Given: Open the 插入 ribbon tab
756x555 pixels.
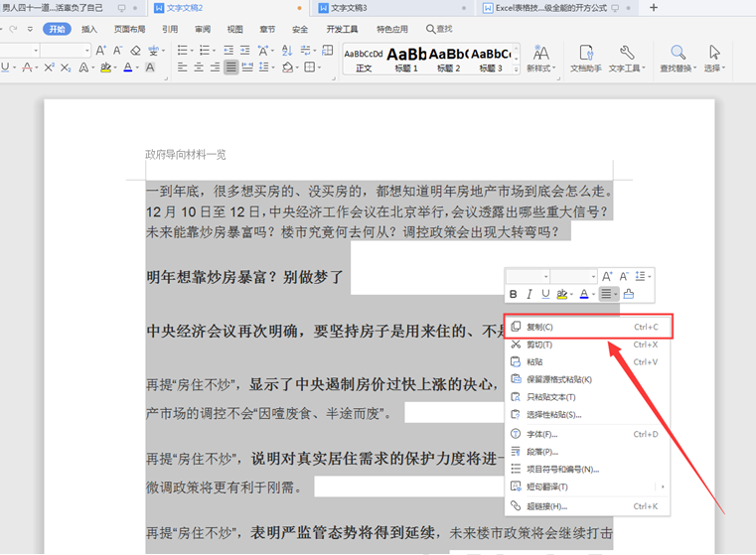Looking at the screenshot, I should [x=89, y=29].
